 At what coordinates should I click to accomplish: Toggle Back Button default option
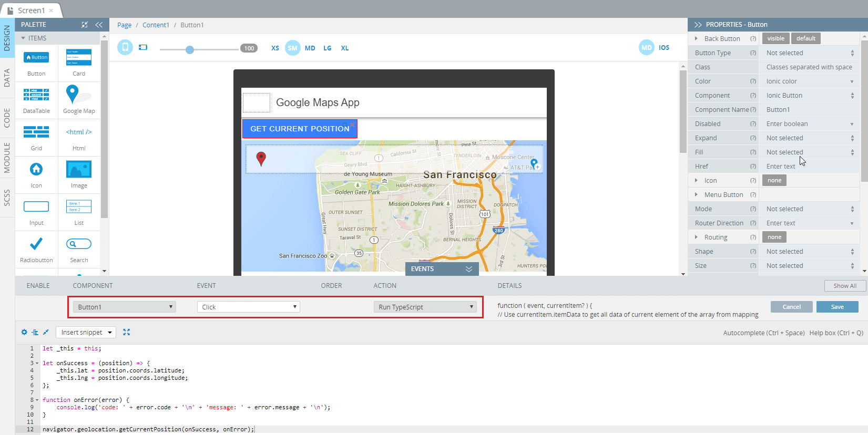tap(806, 38)
